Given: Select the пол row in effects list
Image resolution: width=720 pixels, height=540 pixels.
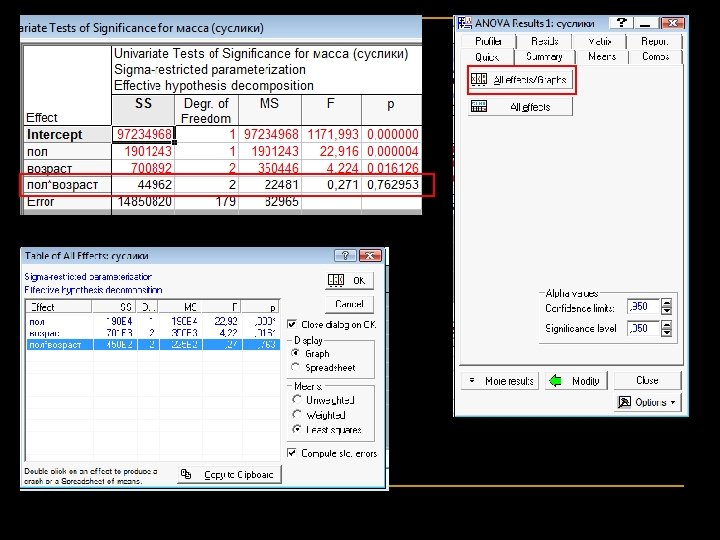Looking at the screenshot, I should [152, 322].
